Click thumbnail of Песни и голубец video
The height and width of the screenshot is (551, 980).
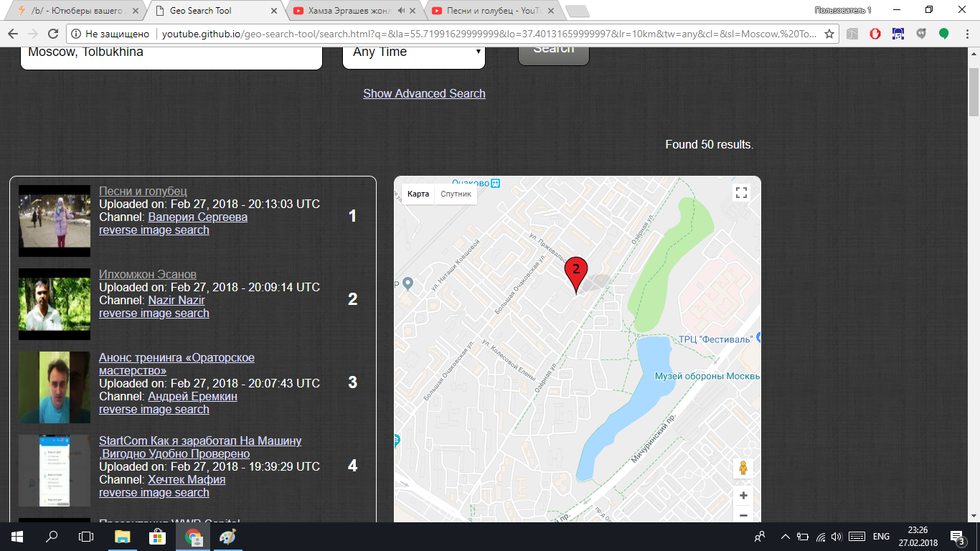[55, 221]
